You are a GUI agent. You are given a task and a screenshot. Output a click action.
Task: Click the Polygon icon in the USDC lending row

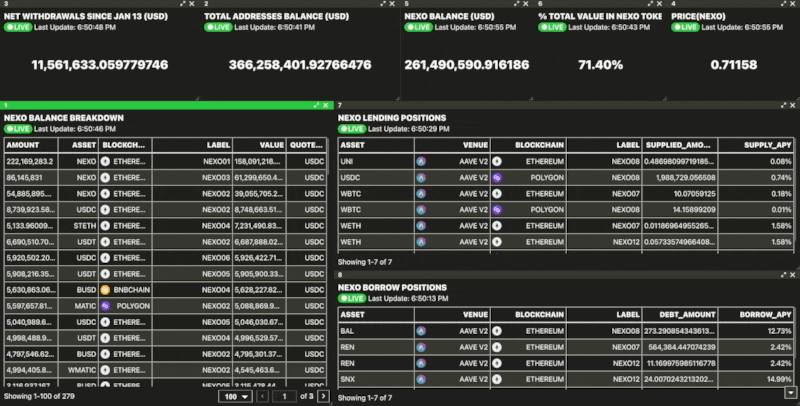497,177
